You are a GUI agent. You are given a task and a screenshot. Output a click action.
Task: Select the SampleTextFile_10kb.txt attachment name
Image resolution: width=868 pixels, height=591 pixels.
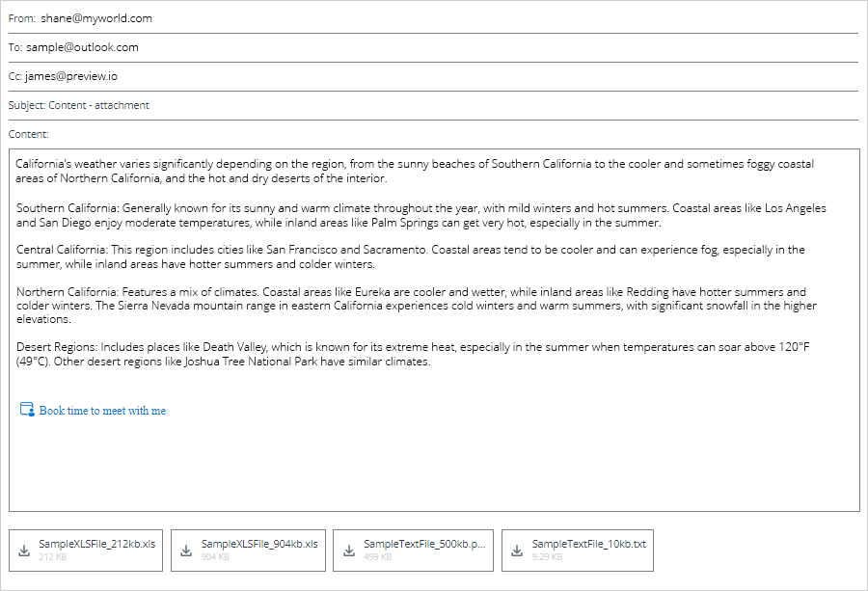[588, 544]
